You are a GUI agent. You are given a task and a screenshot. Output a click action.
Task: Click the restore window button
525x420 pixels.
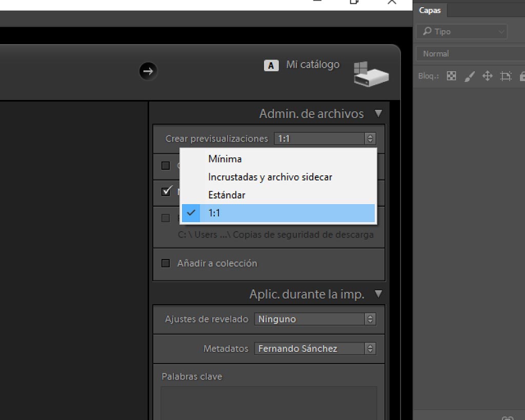354,2
